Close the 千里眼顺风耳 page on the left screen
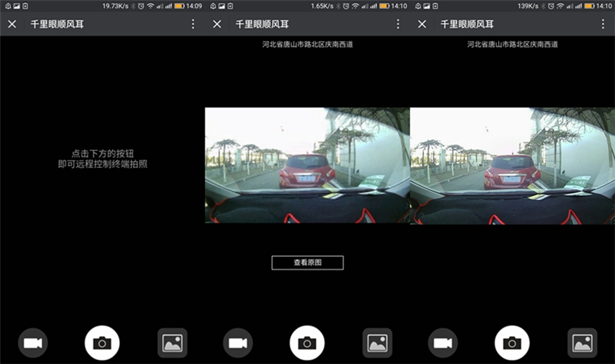This screenshot has width=615, height=364. (x=12, y=24)
